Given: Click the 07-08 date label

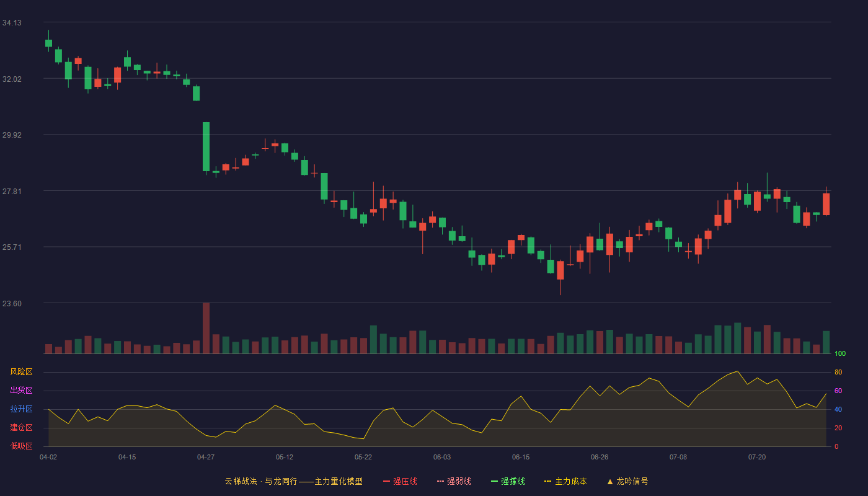Looking at the screenshot, I should pos(678,457).
